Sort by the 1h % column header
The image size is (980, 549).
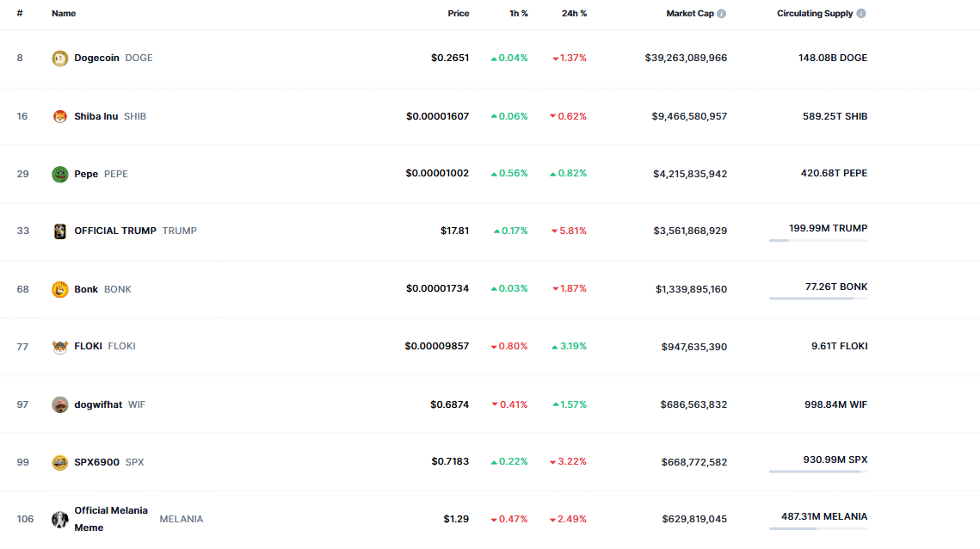pos(519,14)
